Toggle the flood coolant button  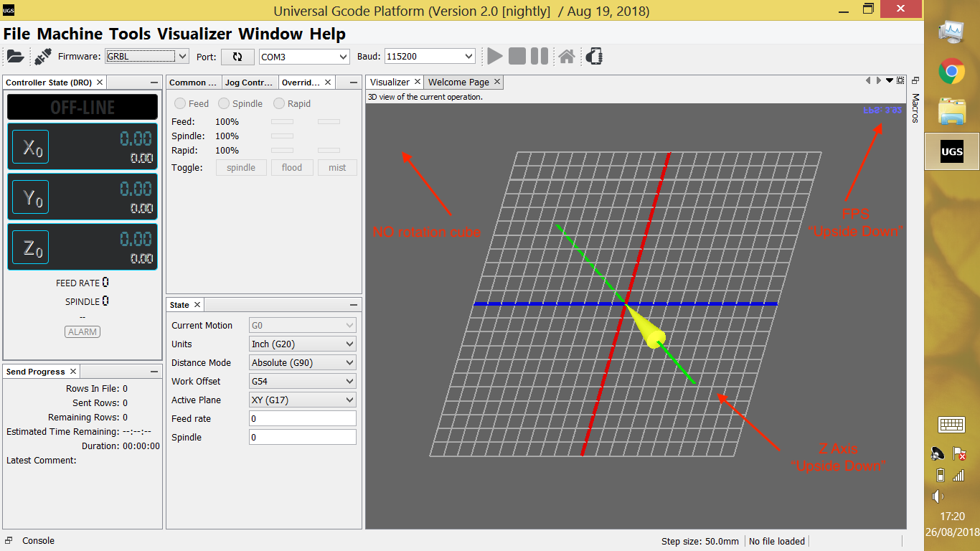(x=292, y=167)
